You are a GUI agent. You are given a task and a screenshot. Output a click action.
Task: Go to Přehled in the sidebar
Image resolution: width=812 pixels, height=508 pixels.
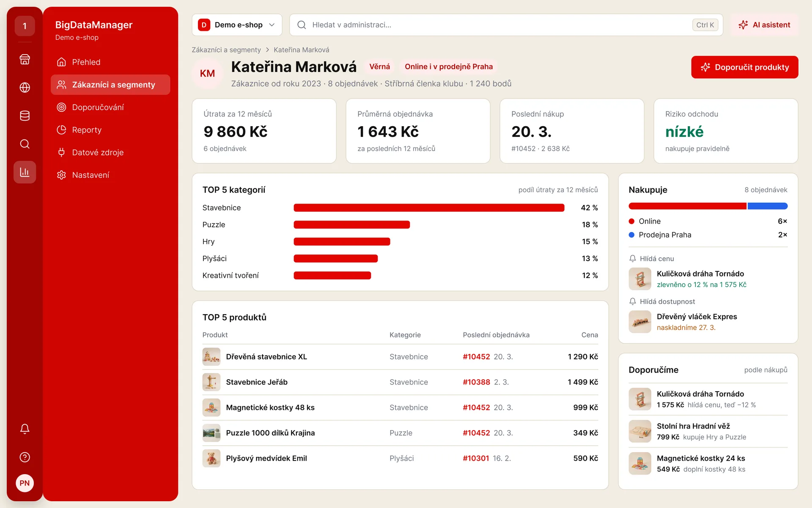point(110,62)
